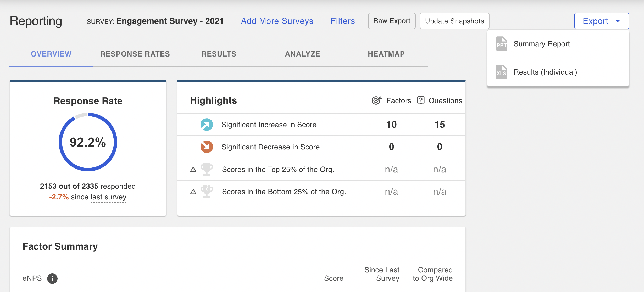Click the 'last survey' underlined link
Image resolution: width=644 pixels, height=292 pixels.
click(108, 197)
